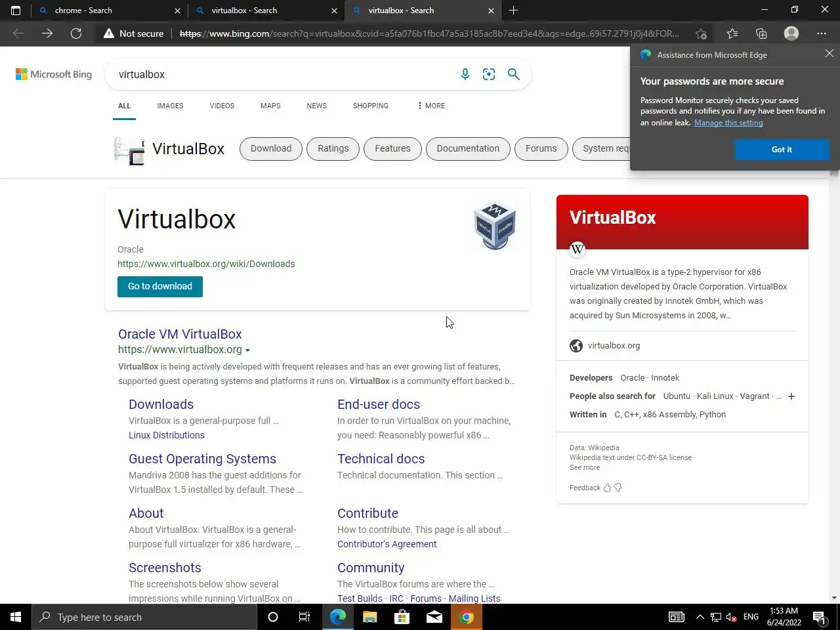The width and height of the screenshot is (840, 630).
Task: Open the MORE search categories menu
Action: tap(431, 106)
